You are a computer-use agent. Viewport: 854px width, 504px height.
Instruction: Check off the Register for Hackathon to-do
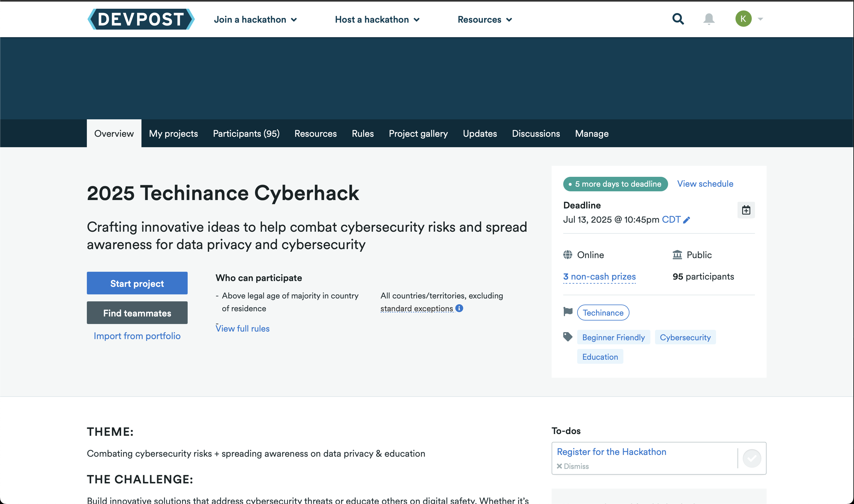[751, 458]
